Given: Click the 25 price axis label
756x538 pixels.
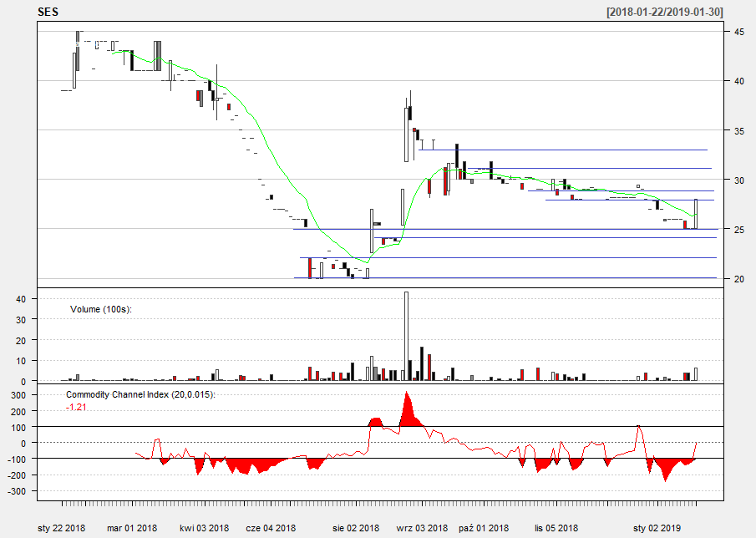Looking at the screenshot, I should pos(739,230).
